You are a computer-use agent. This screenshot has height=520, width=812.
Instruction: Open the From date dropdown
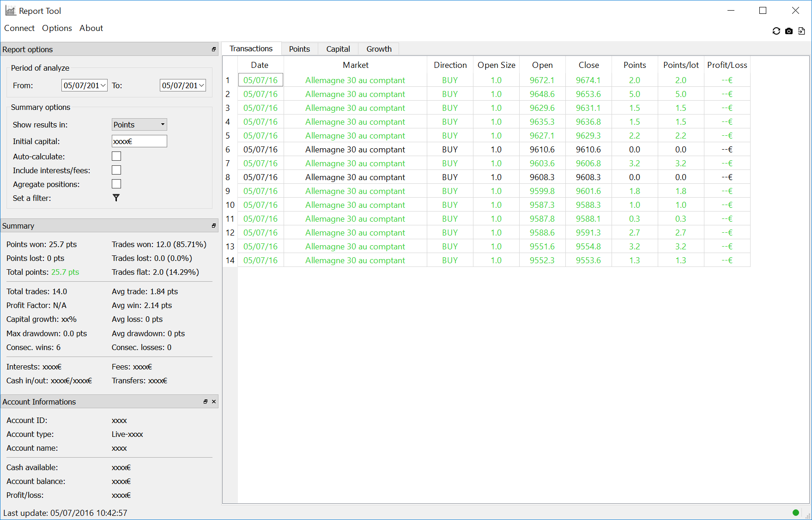click(103, 85)
